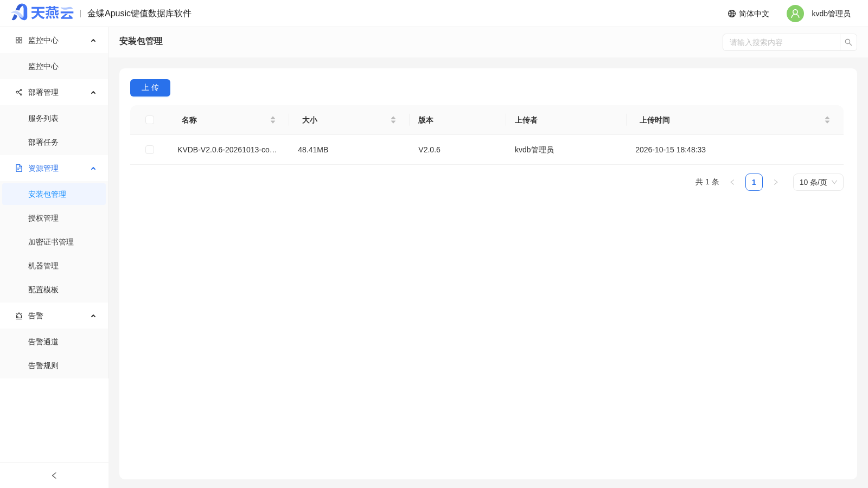Click the green user avatar icon
This screenshot has width=868, height=488.
click(795, 14)
